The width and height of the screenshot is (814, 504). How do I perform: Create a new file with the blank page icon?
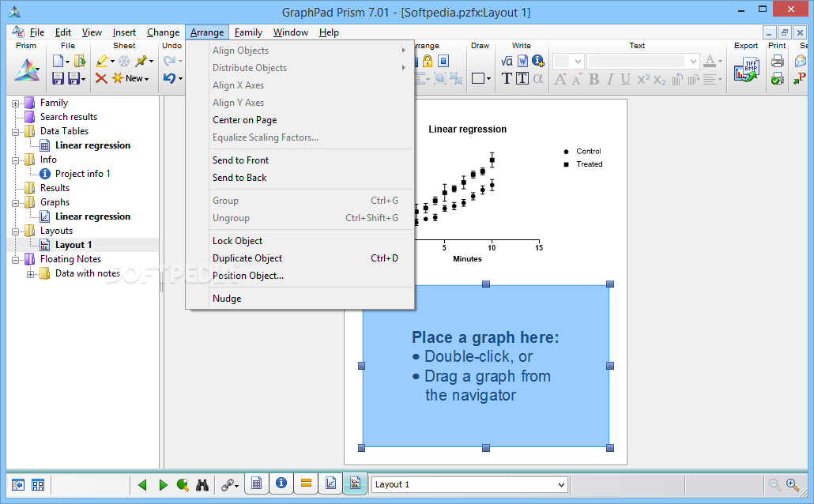[x=58, y=62]
